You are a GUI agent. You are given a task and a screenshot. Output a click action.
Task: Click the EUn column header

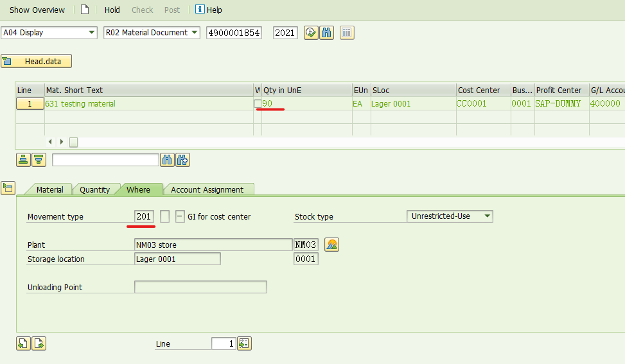coord(361,90)
